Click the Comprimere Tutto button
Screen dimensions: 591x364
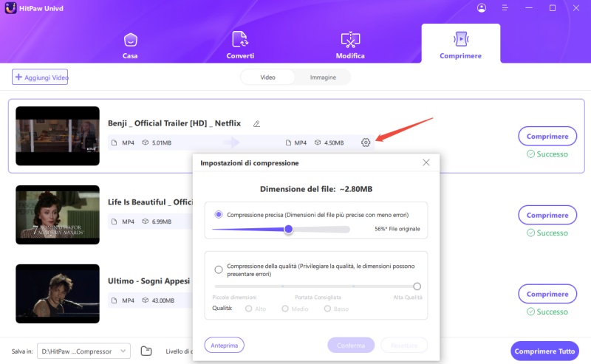coord(544,351)
